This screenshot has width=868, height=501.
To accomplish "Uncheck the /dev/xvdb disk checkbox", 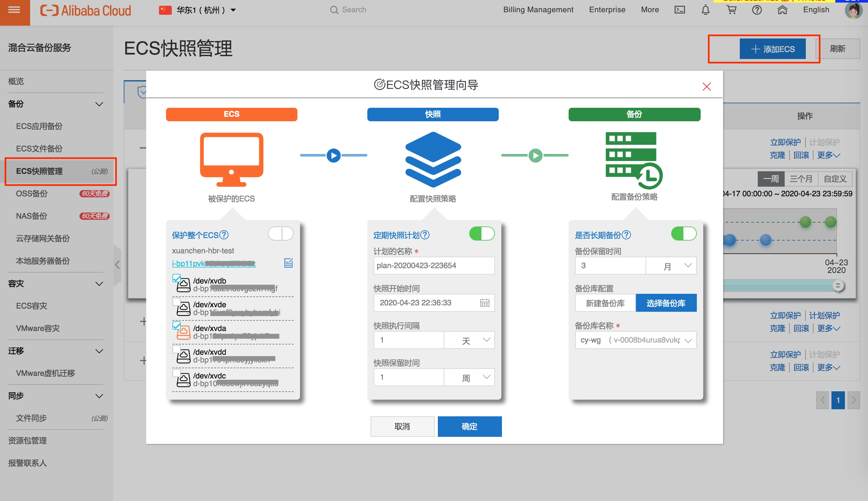I will [176, 278].
